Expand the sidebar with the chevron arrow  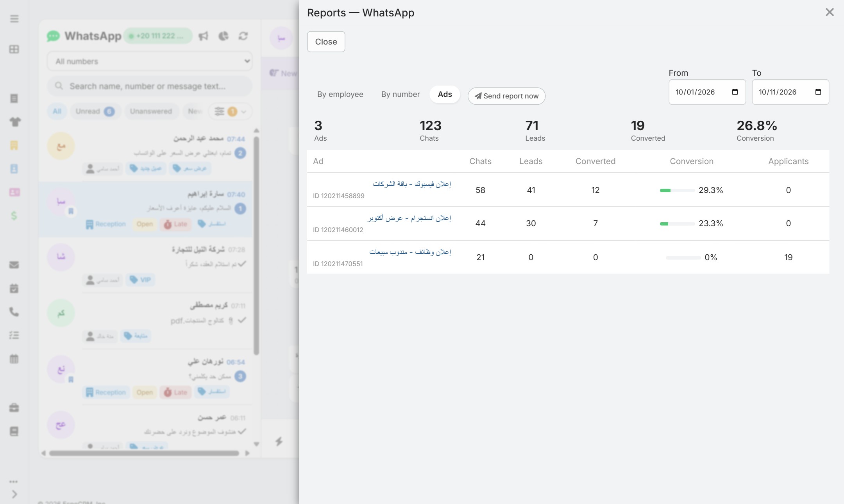click(14, 494)
